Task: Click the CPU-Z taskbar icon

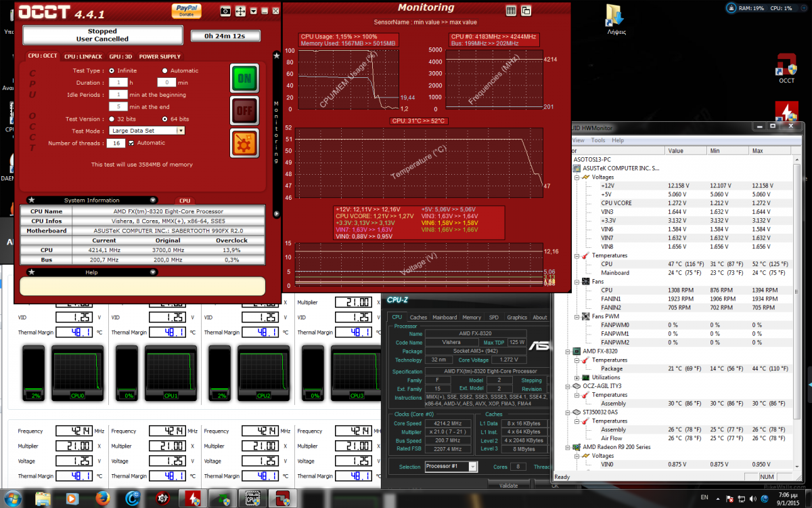Action: tap(253, 499)
